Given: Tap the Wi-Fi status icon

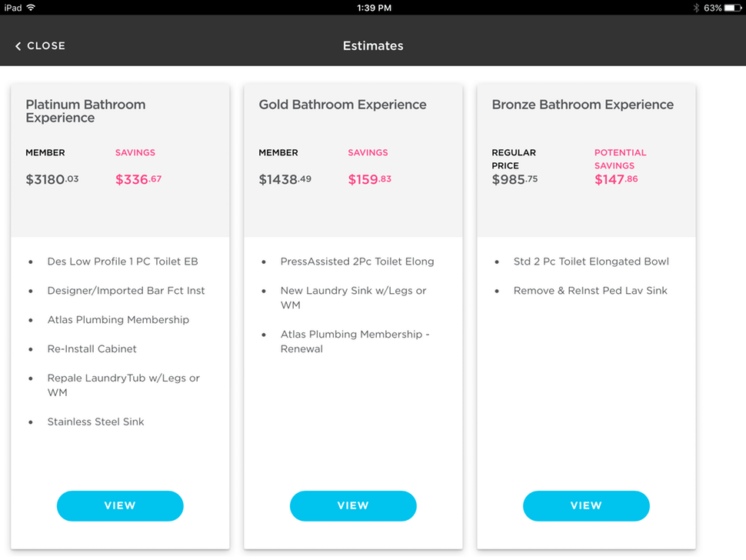Looking at the screenshot, I should (x=31, y=8).
